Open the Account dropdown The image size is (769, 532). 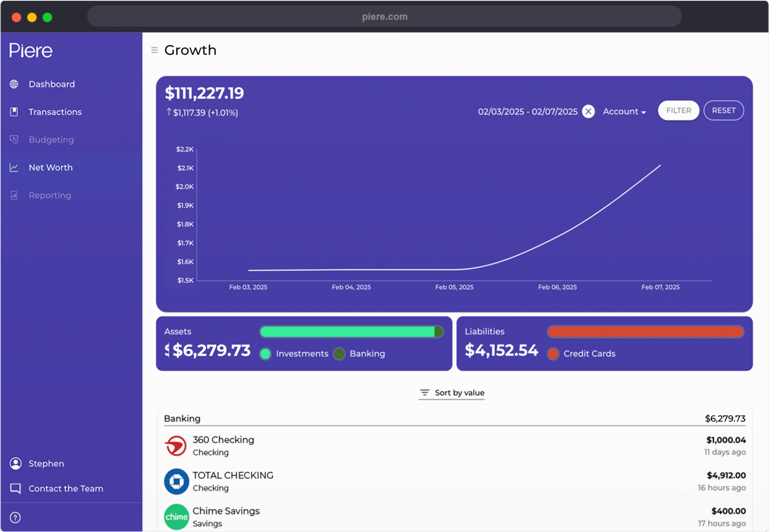point(624,111)
